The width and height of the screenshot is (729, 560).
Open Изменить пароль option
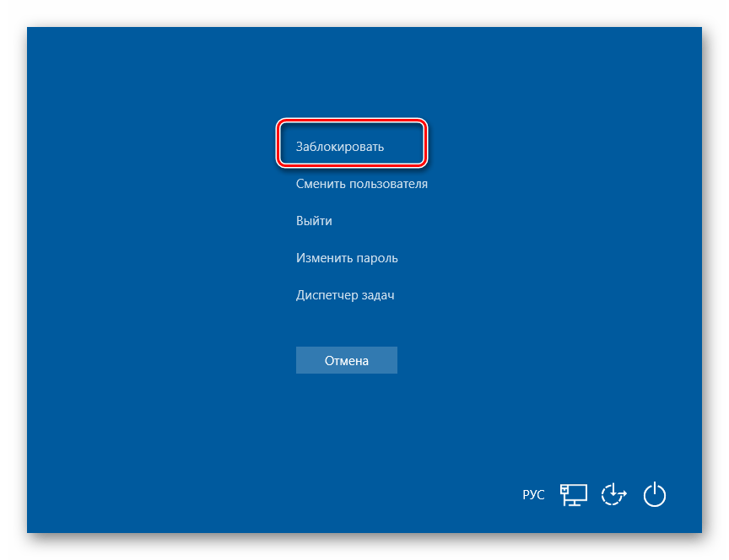(x=347, y=258)
